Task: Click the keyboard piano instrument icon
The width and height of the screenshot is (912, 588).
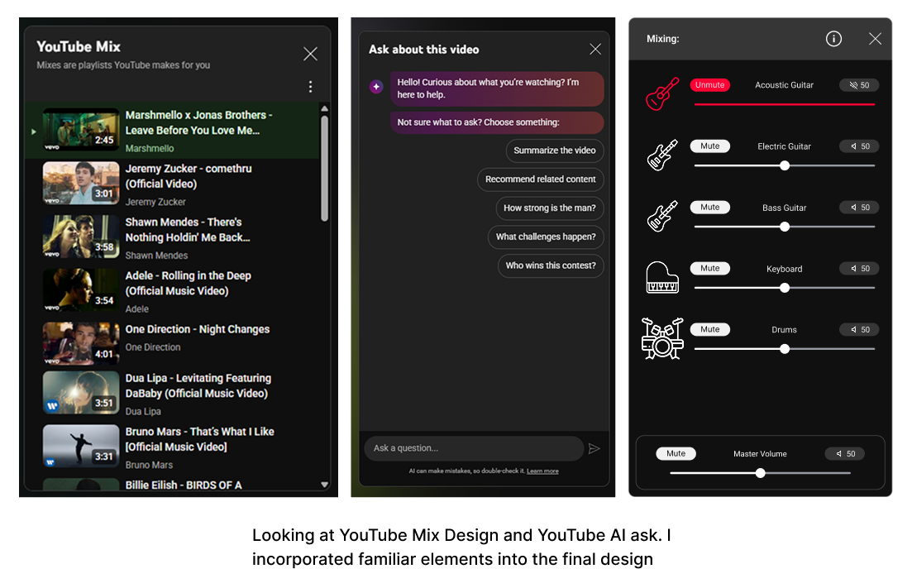Action: coord(662,277)
